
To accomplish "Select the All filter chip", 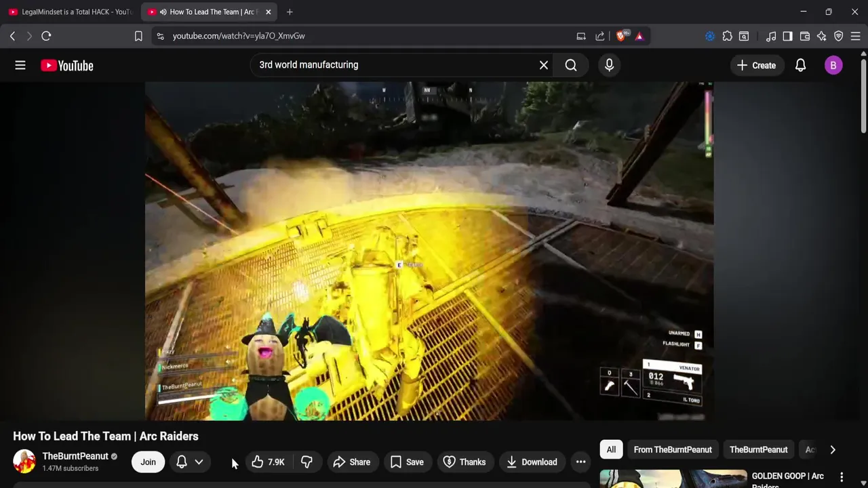I will pyautogui.click(x=611, y=449).
